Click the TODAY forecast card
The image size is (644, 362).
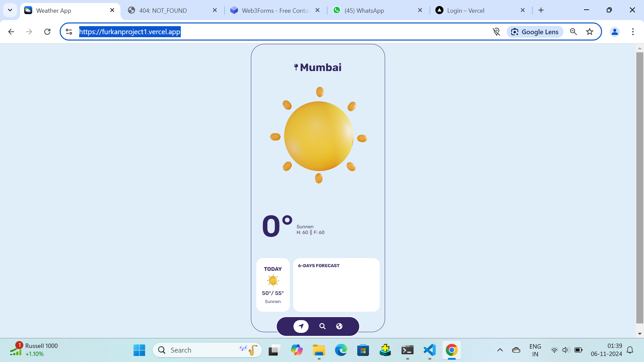273,285
